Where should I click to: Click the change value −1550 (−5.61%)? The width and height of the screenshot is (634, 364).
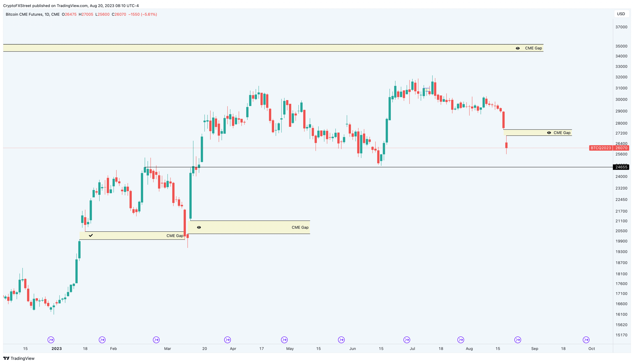click(143, 14)
